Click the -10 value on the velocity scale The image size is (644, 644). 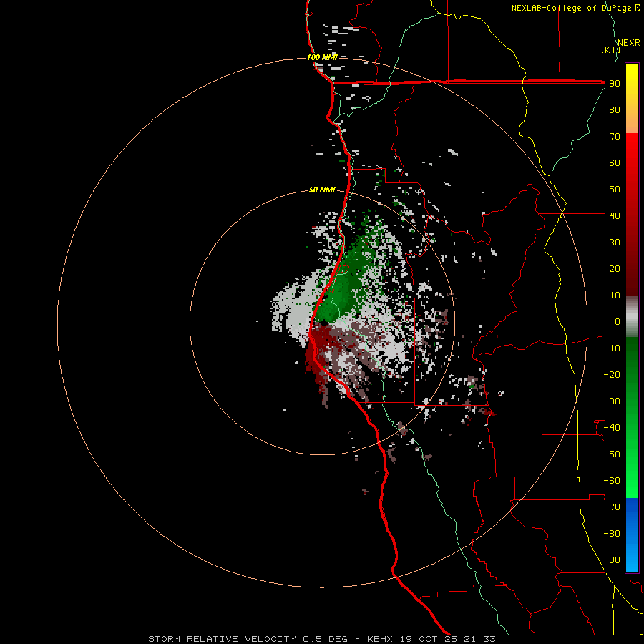pyautogui.click(x=612, y=348)
